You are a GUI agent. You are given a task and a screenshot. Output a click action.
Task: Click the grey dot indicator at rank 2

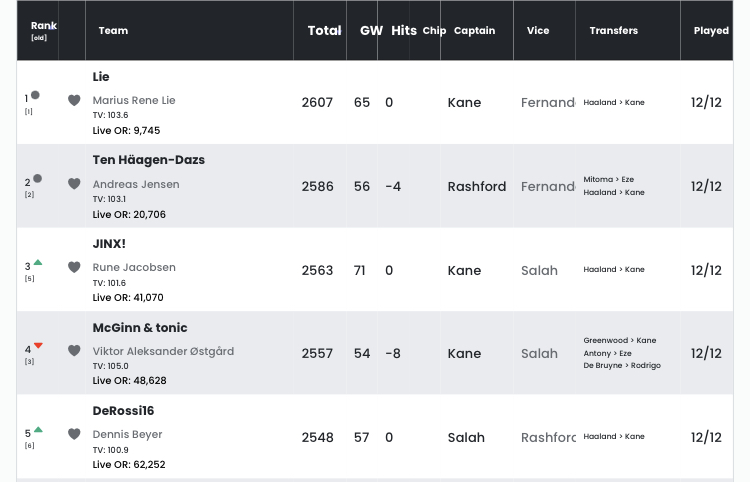coord(38,178)
